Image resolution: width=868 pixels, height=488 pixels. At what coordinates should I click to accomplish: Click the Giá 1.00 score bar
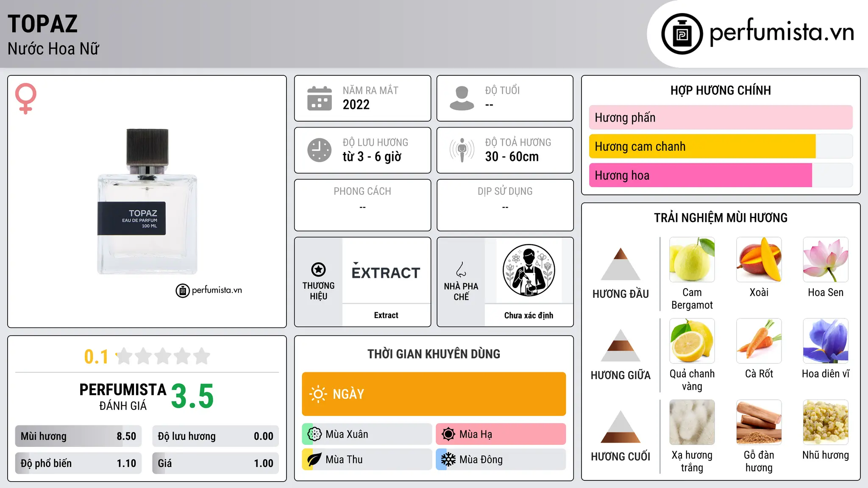216,463
